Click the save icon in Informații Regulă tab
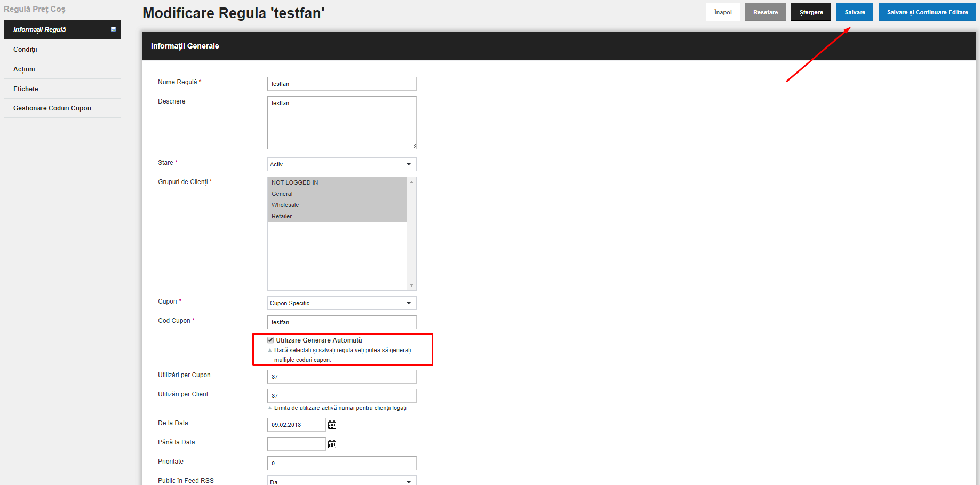 click(113, 29)
